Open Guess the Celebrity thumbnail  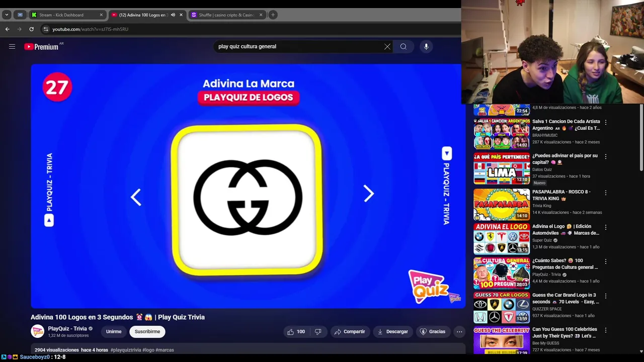(502, 340)
